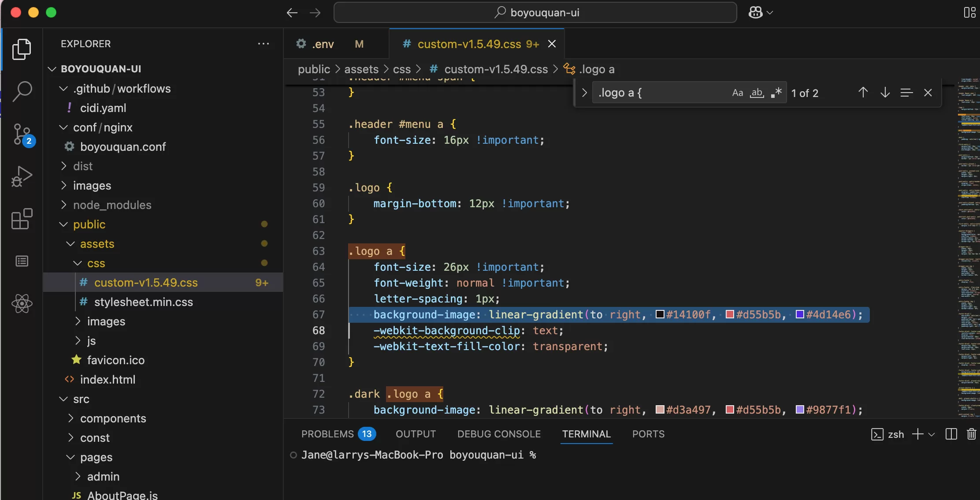
Task: Collapse the public folder
Action: (x=63, y=224)
